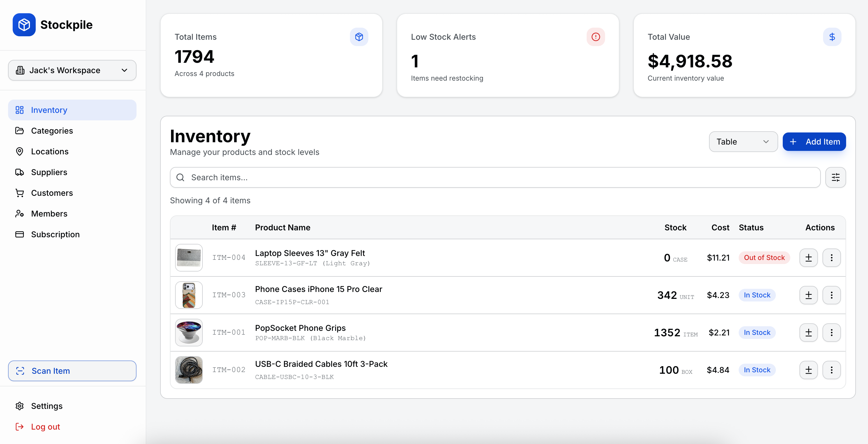Navigate to Locations section
Screen dimensions: 868x444
pos(50,151)
